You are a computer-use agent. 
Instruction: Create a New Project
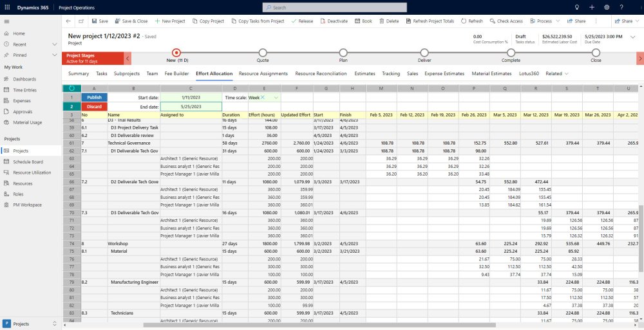pos(170,21)
